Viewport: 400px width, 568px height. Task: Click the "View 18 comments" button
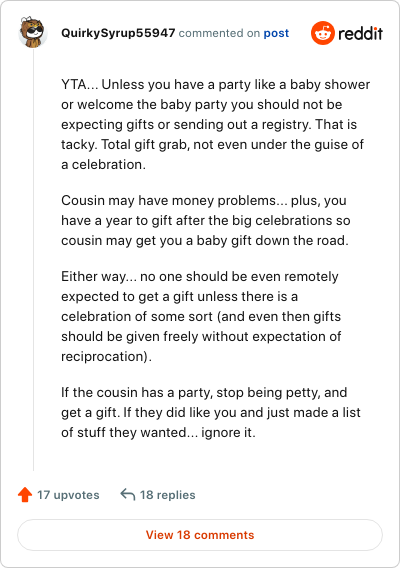pyautogui.click(x=200, y=535)
